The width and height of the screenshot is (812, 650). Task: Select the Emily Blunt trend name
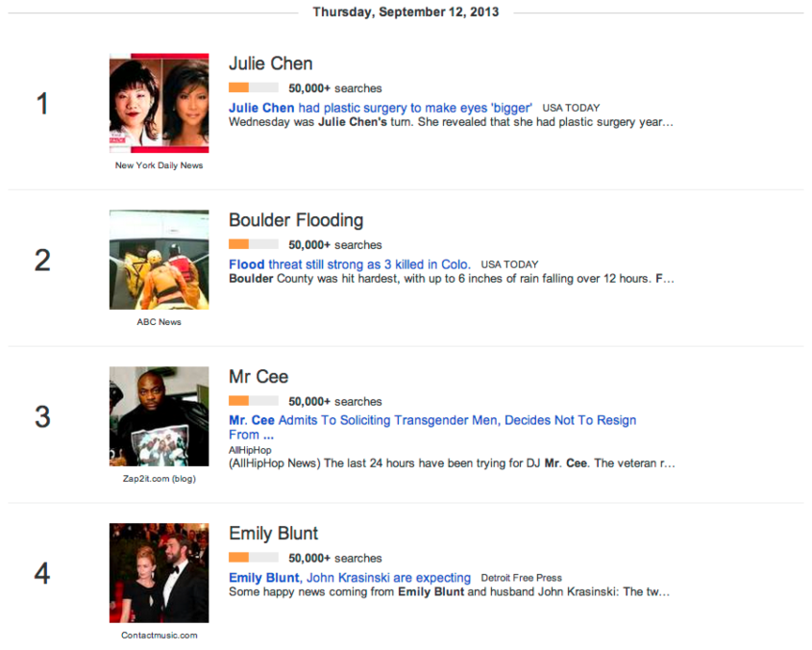274,534
